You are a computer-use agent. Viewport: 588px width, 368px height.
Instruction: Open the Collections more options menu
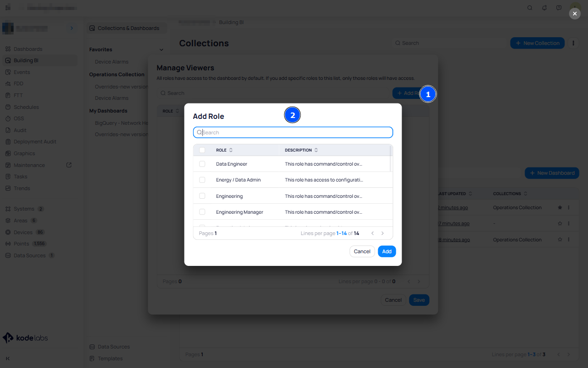tap(573, 43)
